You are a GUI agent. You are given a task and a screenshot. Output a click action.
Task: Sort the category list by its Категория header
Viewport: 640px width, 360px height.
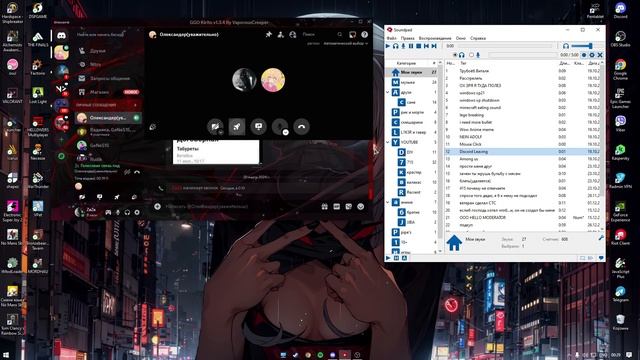pyautogui.click(x=407, y=63)
